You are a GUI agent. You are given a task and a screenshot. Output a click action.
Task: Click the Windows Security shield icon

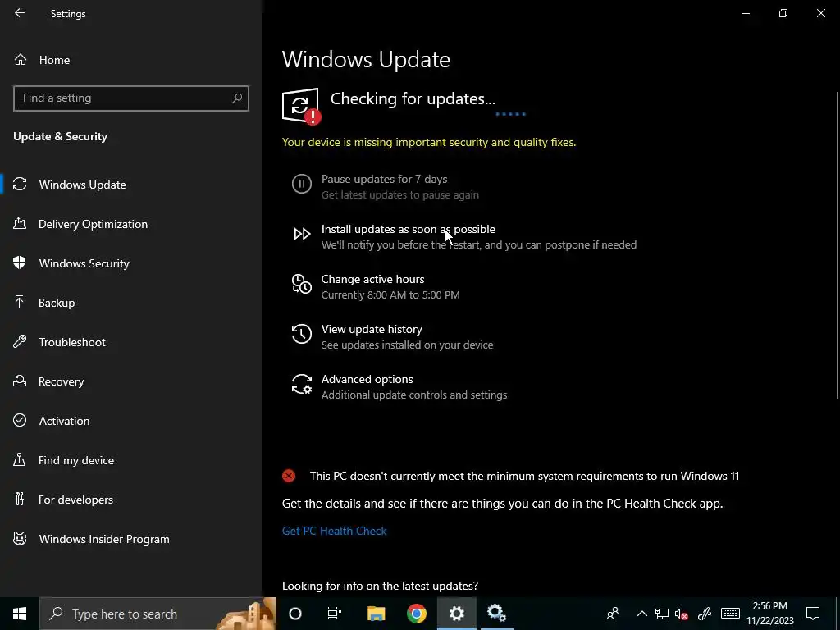pyautogui.click(x=20, y=262)
